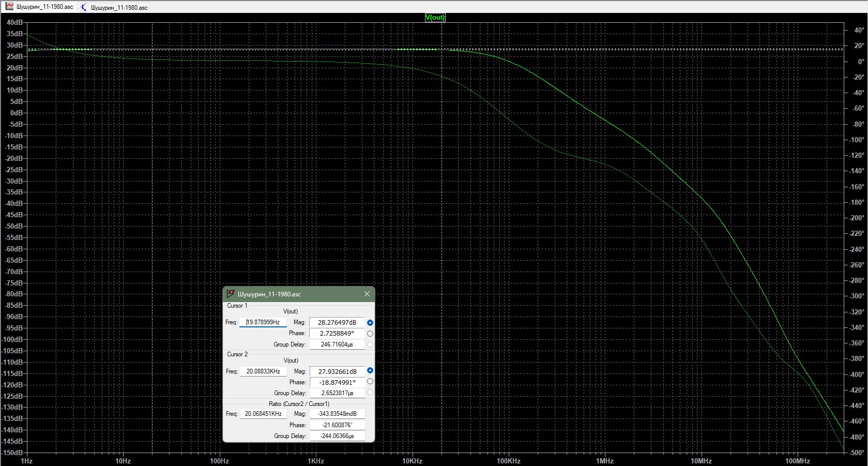Select the Cursor 1 Phase radio button
This screenshot has width=868, height=466.
[x=370, y=334]
